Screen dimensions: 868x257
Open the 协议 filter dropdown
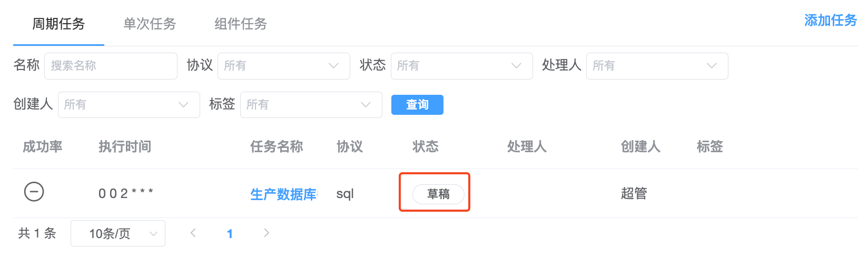point(284,66)
